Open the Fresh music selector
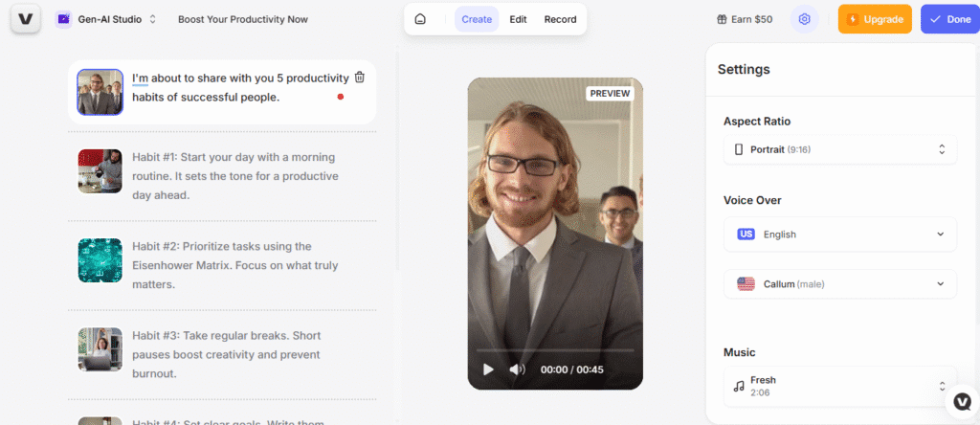 click(840, 387)
